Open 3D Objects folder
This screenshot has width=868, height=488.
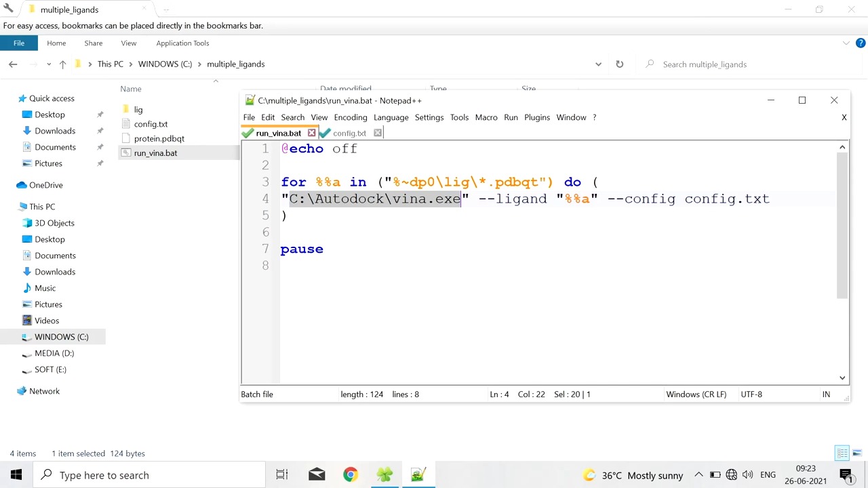point(54,223)
